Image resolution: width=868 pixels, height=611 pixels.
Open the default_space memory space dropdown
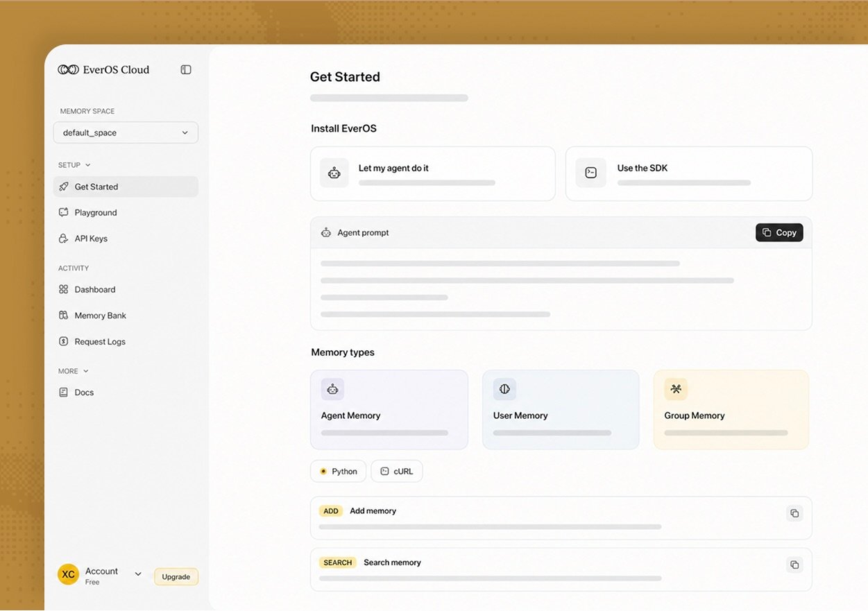pyautogui.click(x=126, y=132)
